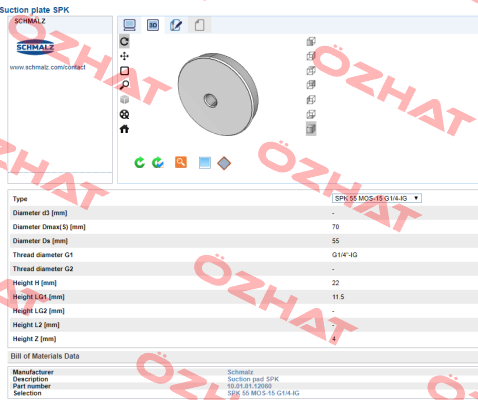Click Height LG1 value 11.5

pyautogui.click(x=338, y=297)
